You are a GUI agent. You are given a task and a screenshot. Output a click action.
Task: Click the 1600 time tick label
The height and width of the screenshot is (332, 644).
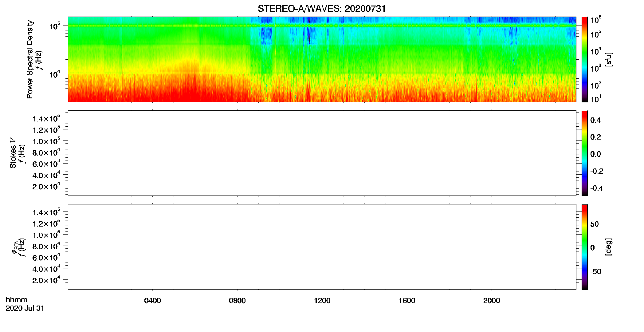point(407,301)
